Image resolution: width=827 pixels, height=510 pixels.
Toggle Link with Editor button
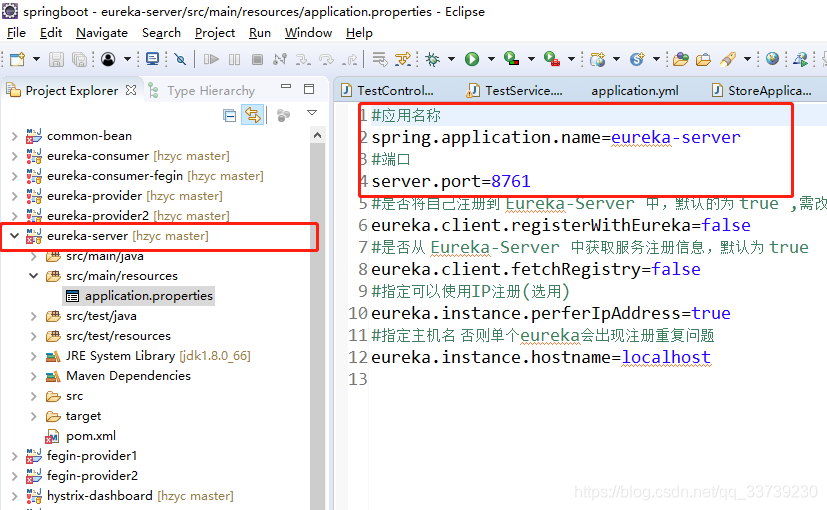click(x=253, y=115)
